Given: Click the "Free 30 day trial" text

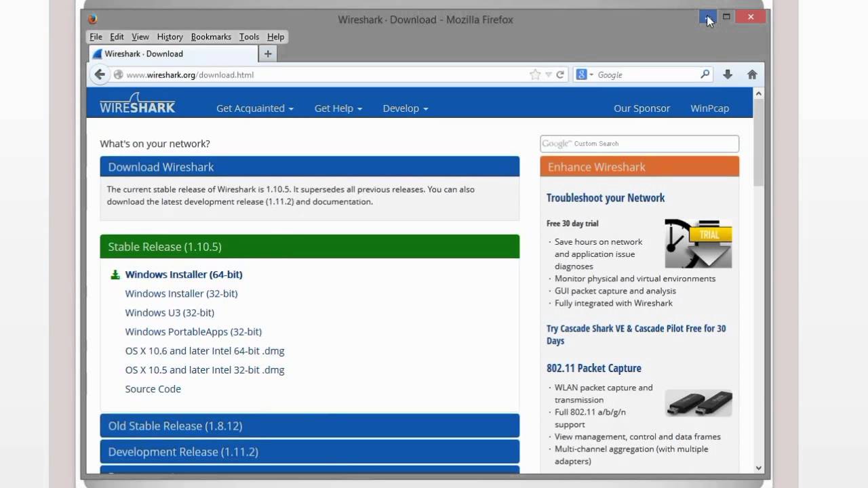Looking at the screenshot, I should click(x=572, y=224).
